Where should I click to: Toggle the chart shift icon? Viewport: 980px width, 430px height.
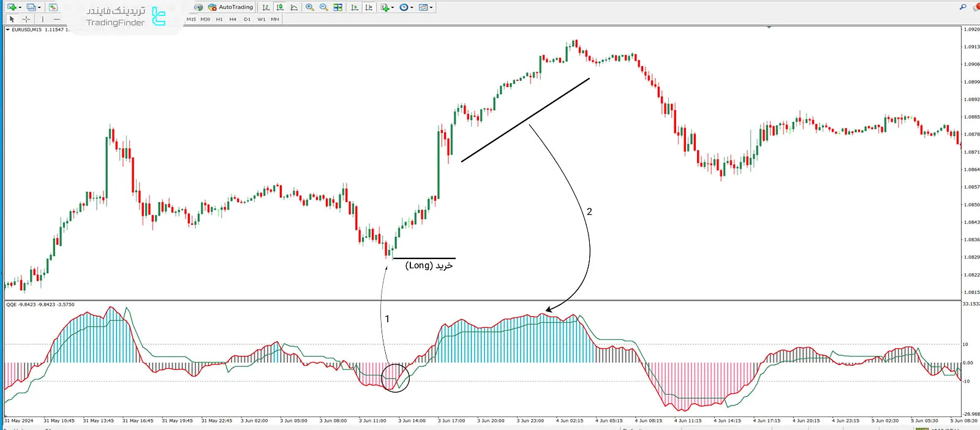[368, 7]
